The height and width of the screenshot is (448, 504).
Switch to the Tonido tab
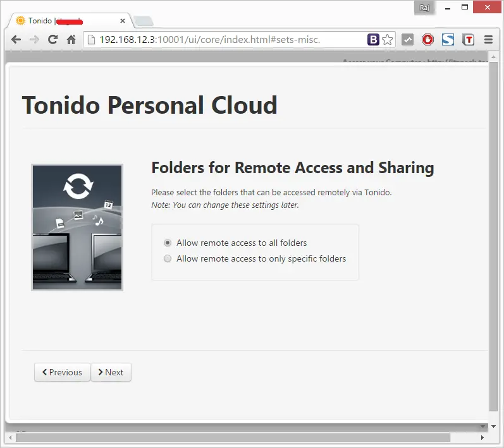[x=68, y=21]
